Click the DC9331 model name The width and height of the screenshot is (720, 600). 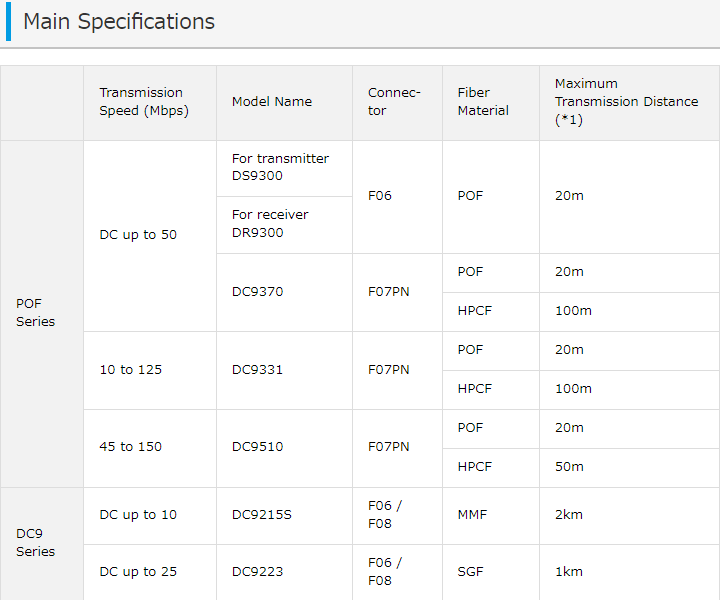(257, 370)
